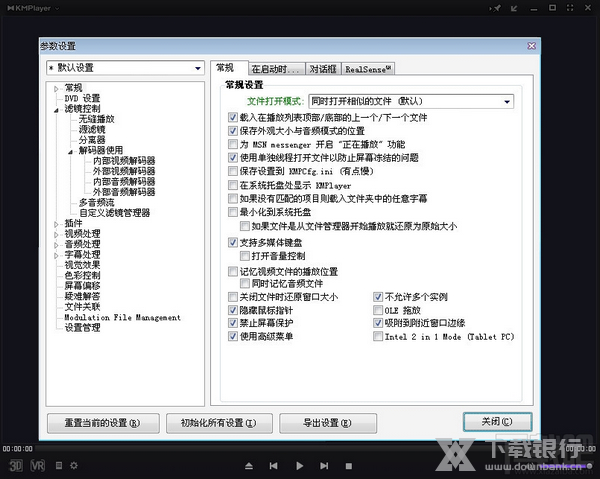Expand the 视频处理 tree node
Viewport: 600px width, 479px height.
tap(57, 233)
